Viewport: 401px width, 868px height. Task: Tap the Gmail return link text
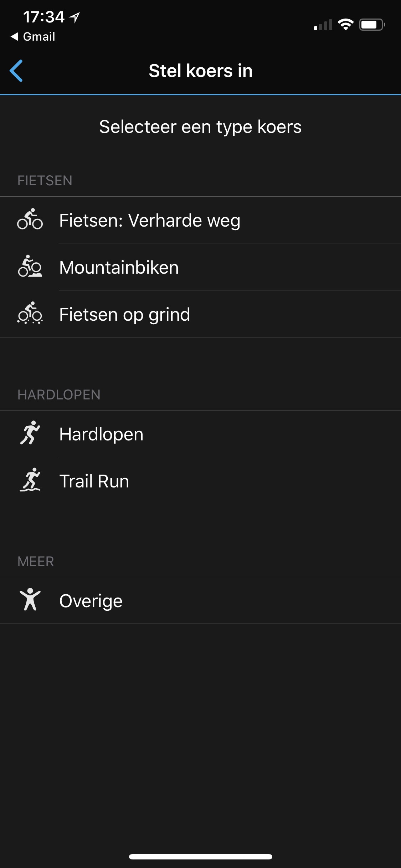(39, 36)
